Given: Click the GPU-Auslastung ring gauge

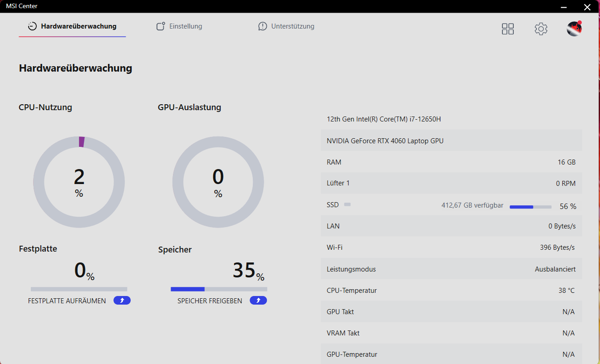Looking at the screenshot, I should pos(218,182).
